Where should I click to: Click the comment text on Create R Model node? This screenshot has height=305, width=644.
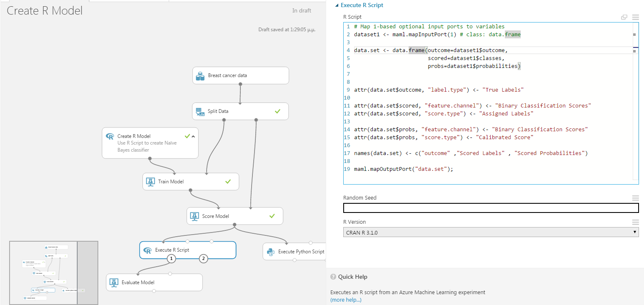pyautogui.click(x=147, y=147)
